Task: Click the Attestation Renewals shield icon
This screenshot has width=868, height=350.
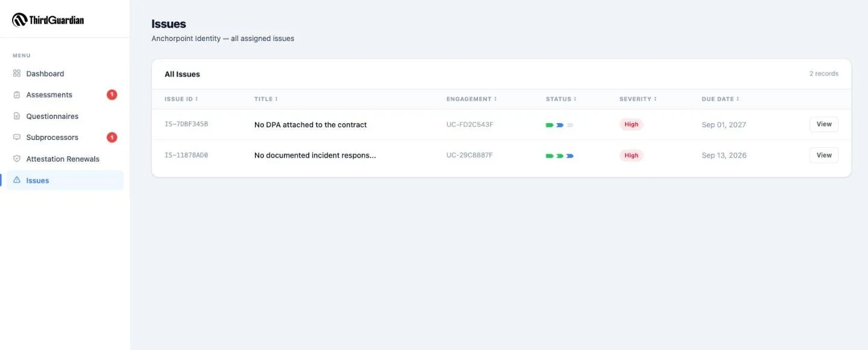Action: click(x=17, y=159)
